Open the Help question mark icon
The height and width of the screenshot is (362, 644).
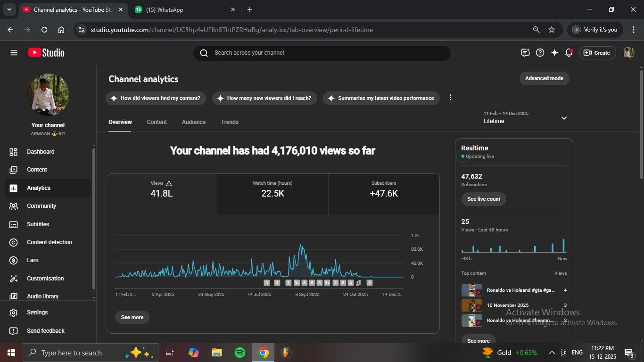(540, 53)
